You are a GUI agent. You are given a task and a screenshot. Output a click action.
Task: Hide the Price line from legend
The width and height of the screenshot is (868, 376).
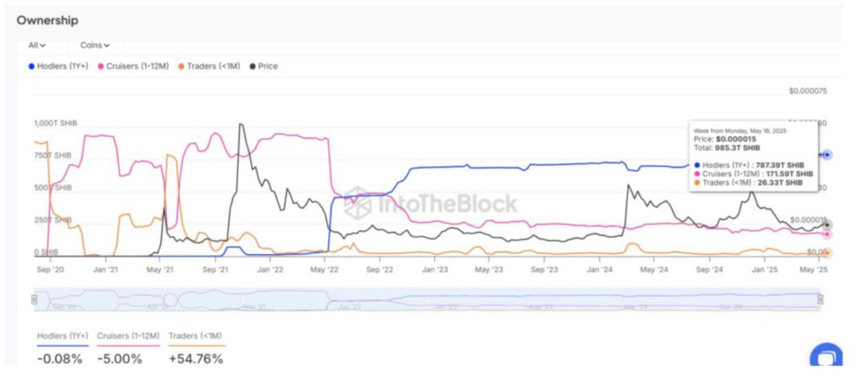pyautogui.click(x=268, y=66)
